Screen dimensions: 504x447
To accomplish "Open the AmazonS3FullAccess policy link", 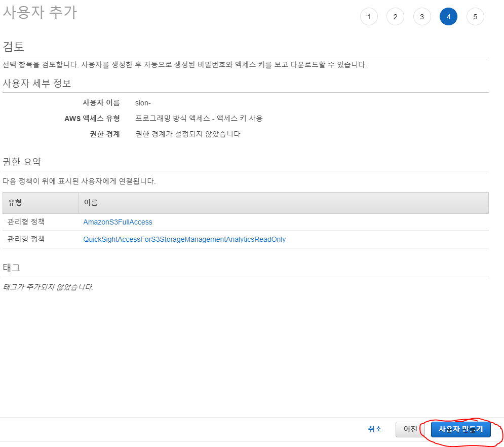I will click(x=118, y=222).
